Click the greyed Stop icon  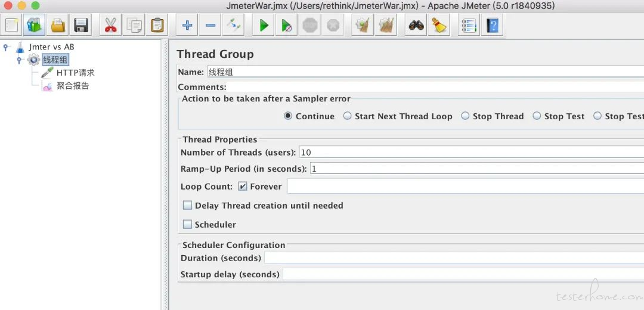(x=310, y=26)
